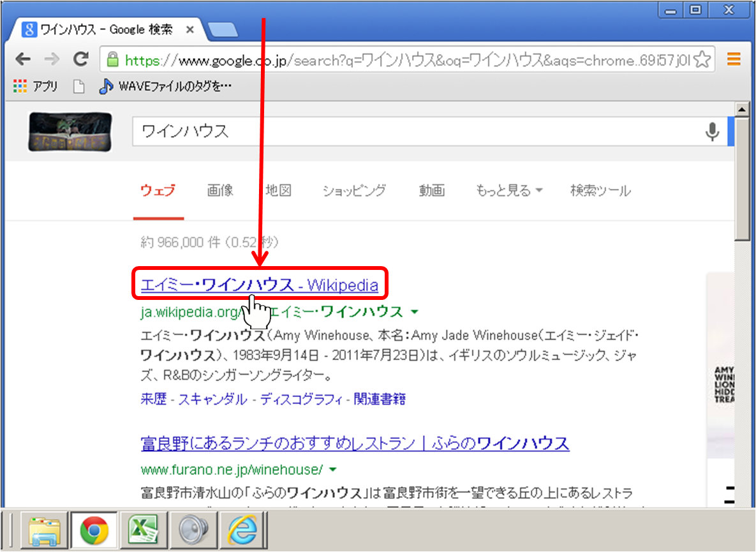Click the Google doodle logo

point(70,133)
